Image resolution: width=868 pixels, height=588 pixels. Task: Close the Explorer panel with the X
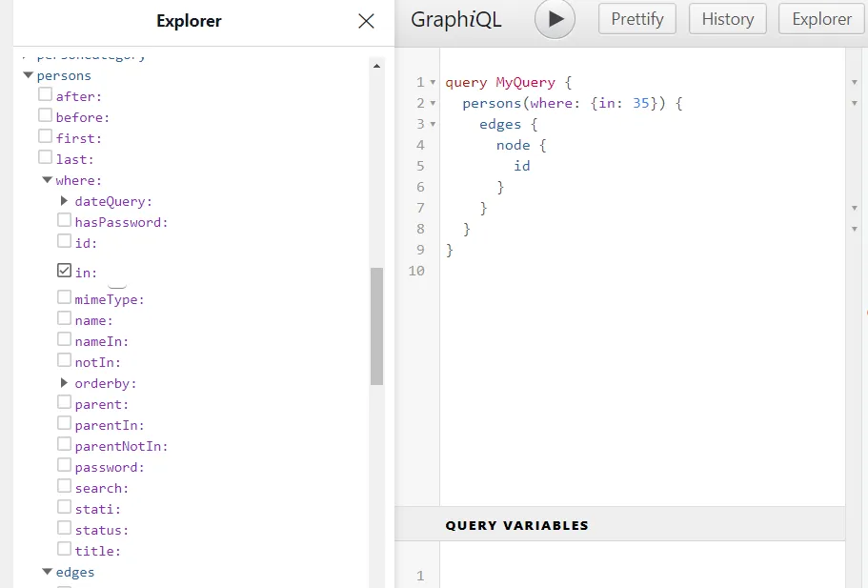[366, 21]
